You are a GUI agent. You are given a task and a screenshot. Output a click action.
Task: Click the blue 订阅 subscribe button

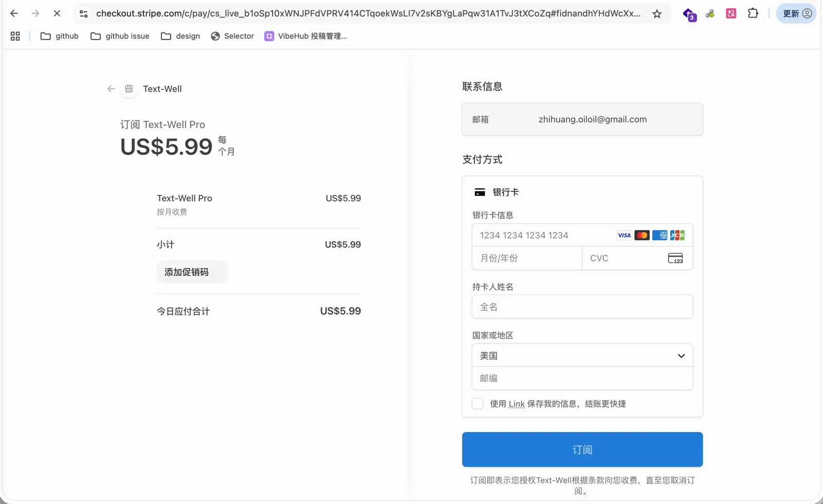pyautogui.click(x=582, y=449)
